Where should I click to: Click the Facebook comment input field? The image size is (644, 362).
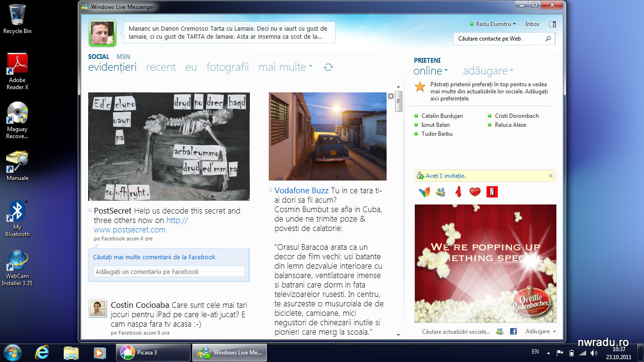tap(169, 271)
